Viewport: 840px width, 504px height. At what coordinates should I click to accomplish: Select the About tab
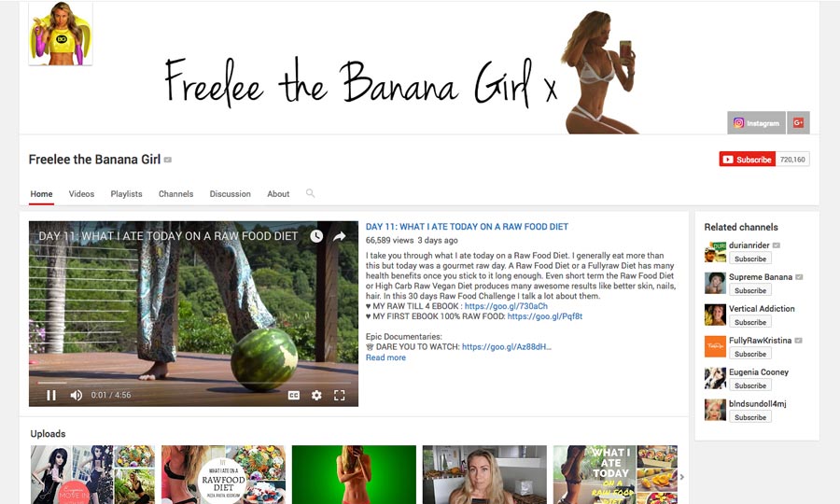[x=278, y=194]
